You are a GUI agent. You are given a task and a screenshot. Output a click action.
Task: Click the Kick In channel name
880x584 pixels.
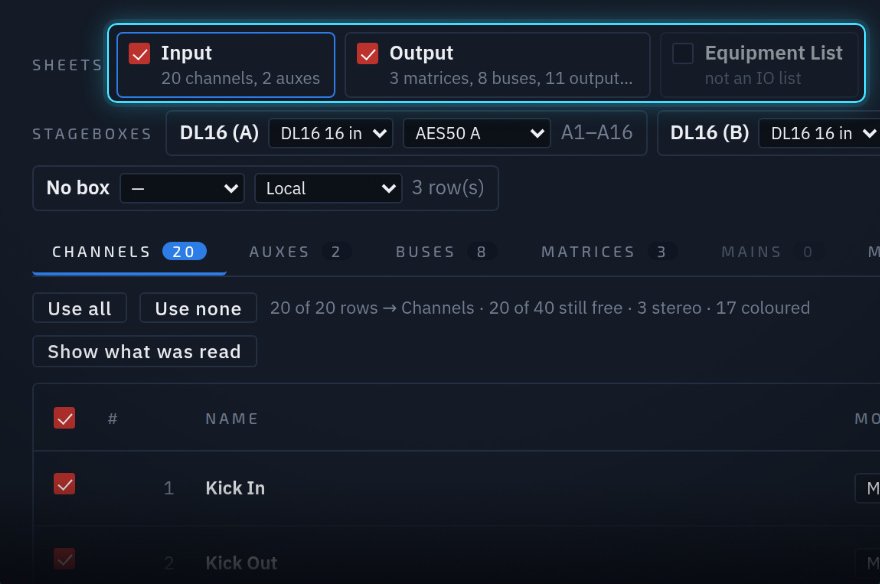[235, 488]
